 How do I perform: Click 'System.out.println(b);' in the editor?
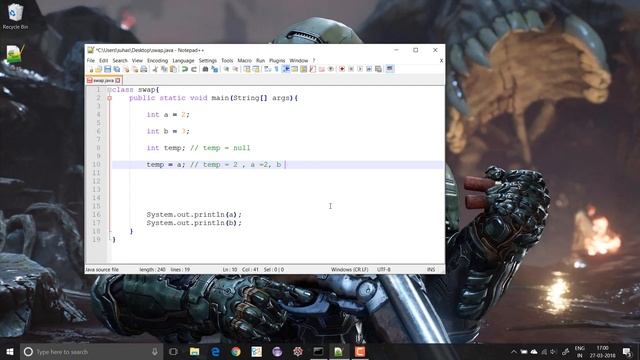pos(194,223)
